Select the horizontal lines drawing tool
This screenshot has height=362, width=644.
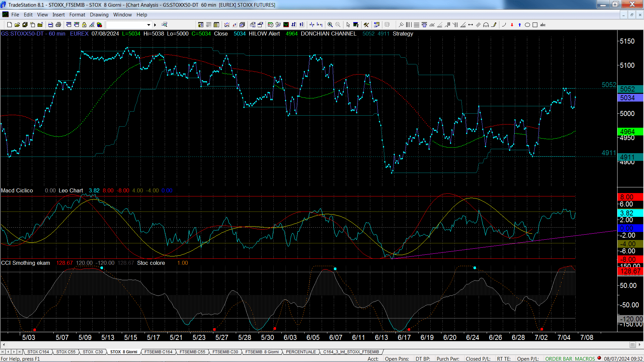(417, 25)
